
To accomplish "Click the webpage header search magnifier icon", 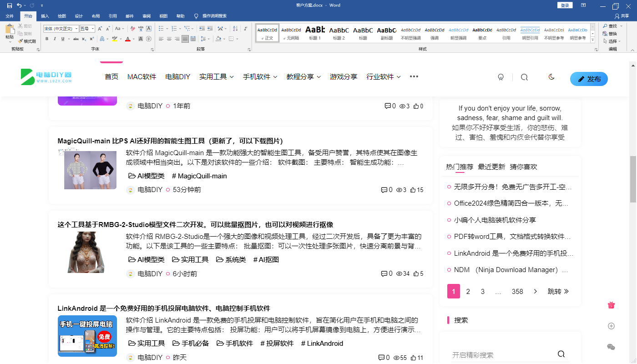I will click(x=524, y=77).
